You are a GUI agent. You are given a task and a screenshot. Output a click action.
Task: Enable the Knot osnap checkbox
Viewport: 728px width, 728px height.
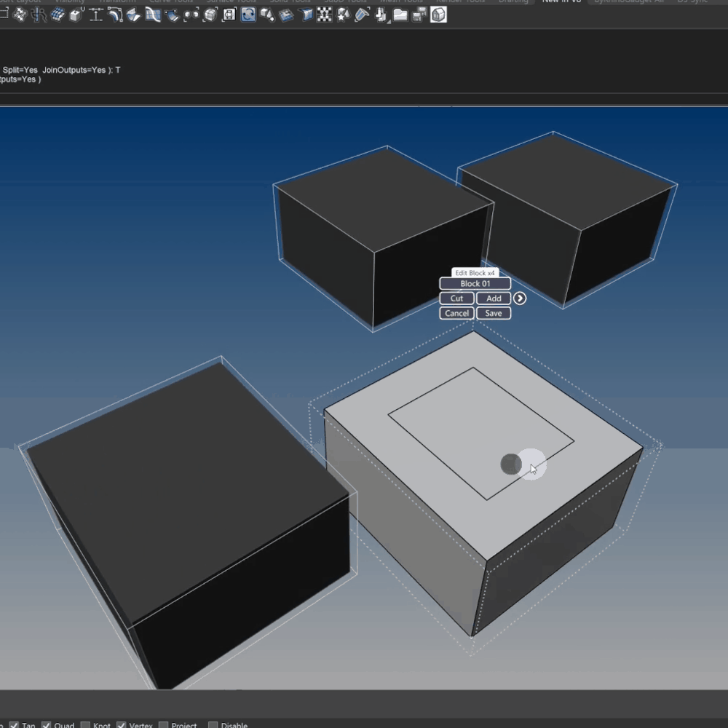tap(85, 725)
